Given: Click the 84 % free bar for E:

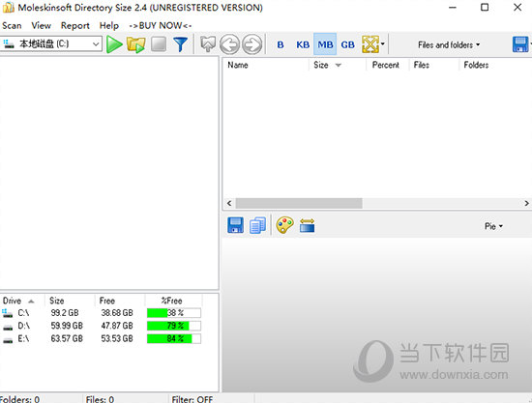Looking at the screenshot, I should (174, 338).
